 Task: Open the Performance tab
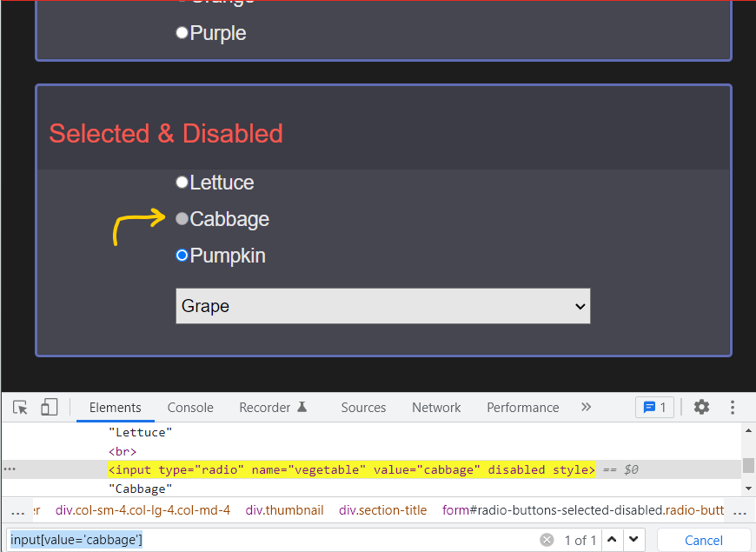point(522,407)
